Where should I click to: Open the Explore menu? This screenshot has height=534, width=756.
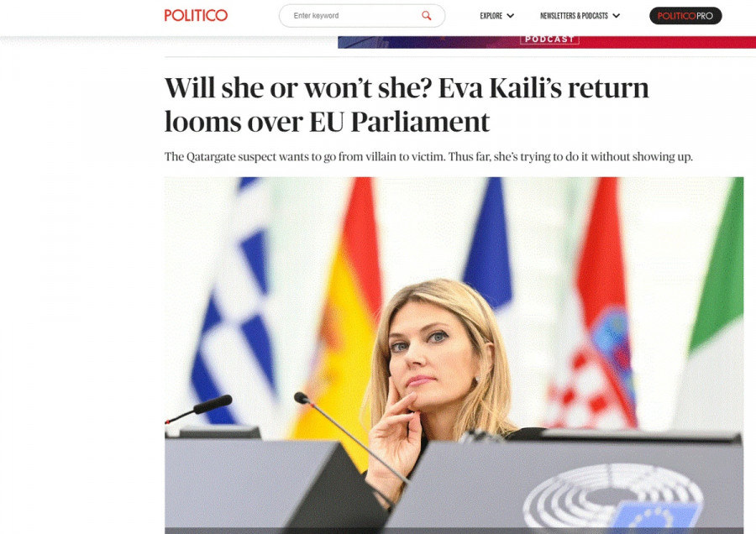(x=496, y=16)
